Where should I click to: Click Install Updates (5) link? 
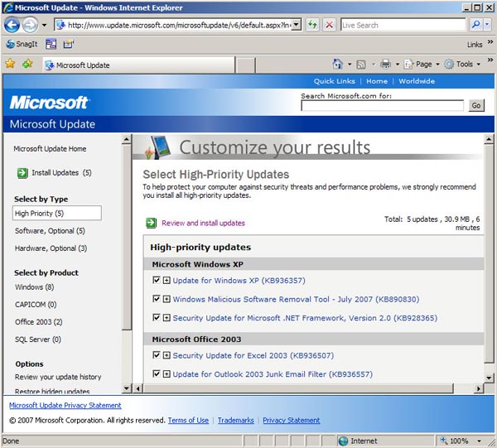[61, 173]
